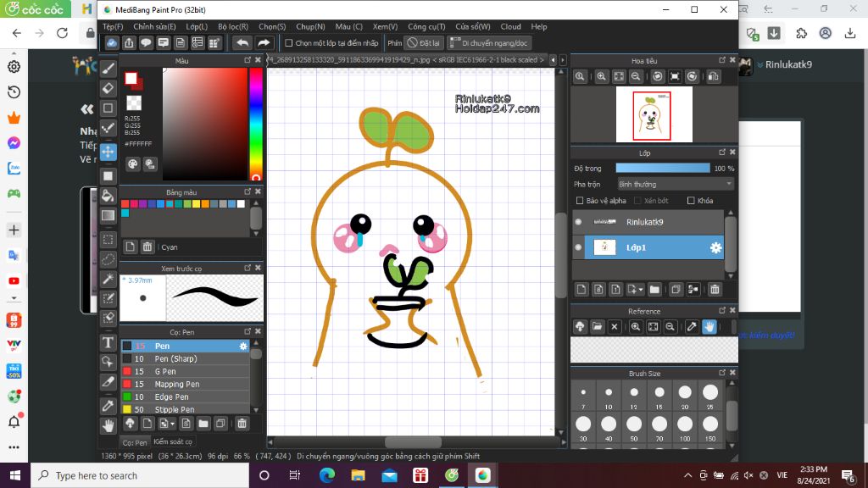Hide the Rinlukatk9 layer visibility dot
Image resolution: width=868 pixels, height=488 pixels.
pos(578,222)
